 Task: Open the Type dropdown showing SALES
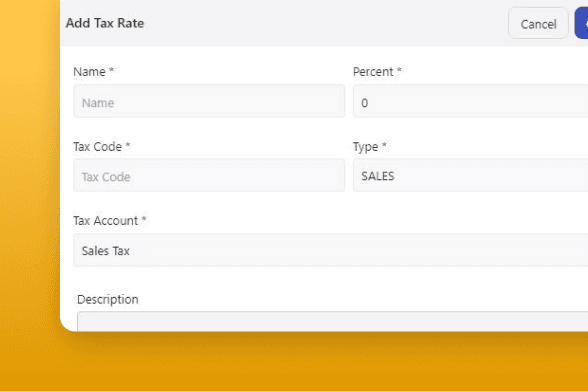470,176
